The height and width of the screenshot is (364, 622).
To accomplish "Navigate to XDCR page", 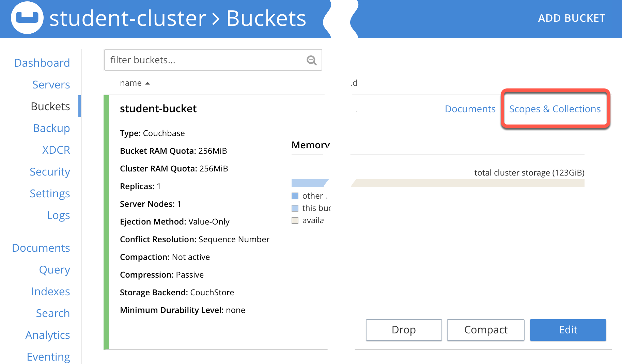I will click(x=56, y=150).
